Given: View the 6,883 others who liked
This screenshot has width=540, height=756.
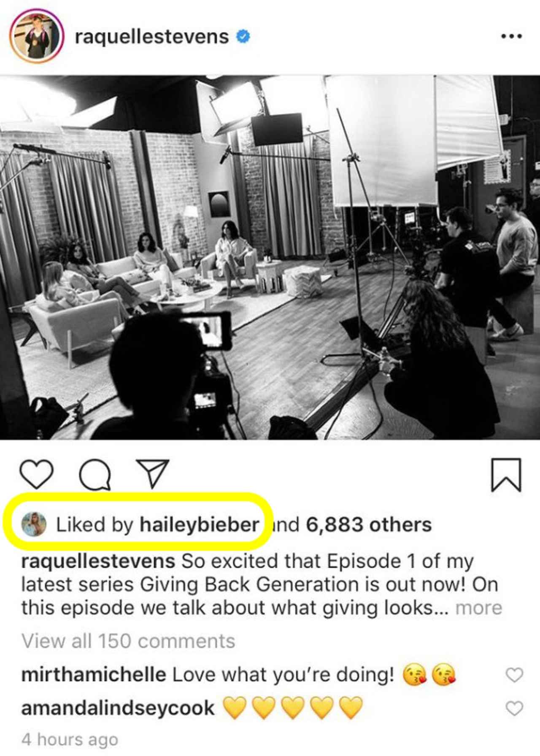Looking at the screenshot, I should coord(369,524).
